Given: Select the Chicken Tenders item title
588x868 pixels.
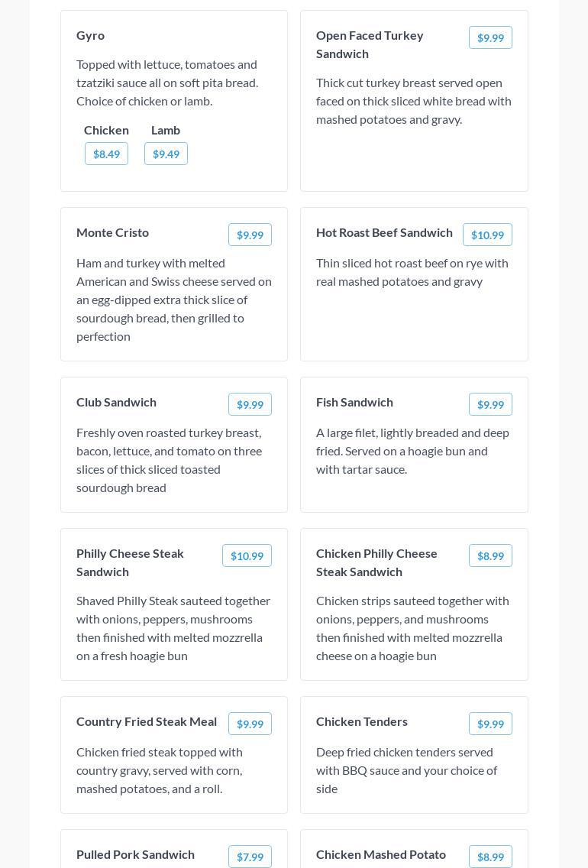Looking at the screenshot, I should [361, 721].
